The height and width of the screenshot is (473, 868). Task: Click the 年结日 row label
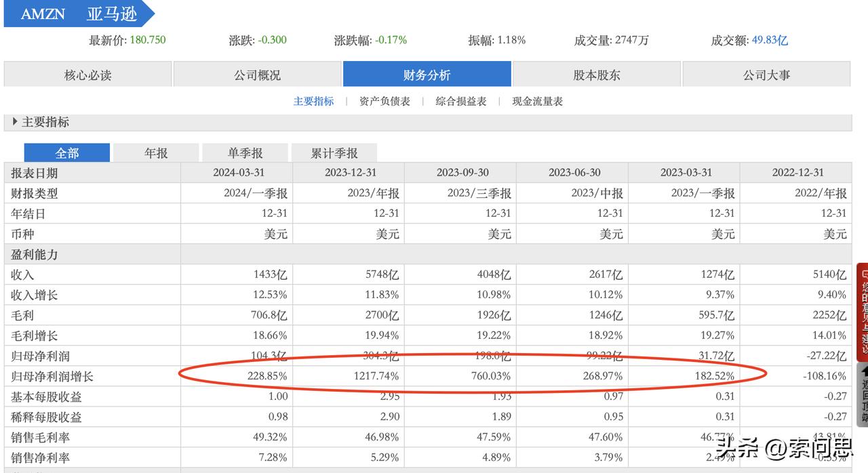(x=28, y=213)
